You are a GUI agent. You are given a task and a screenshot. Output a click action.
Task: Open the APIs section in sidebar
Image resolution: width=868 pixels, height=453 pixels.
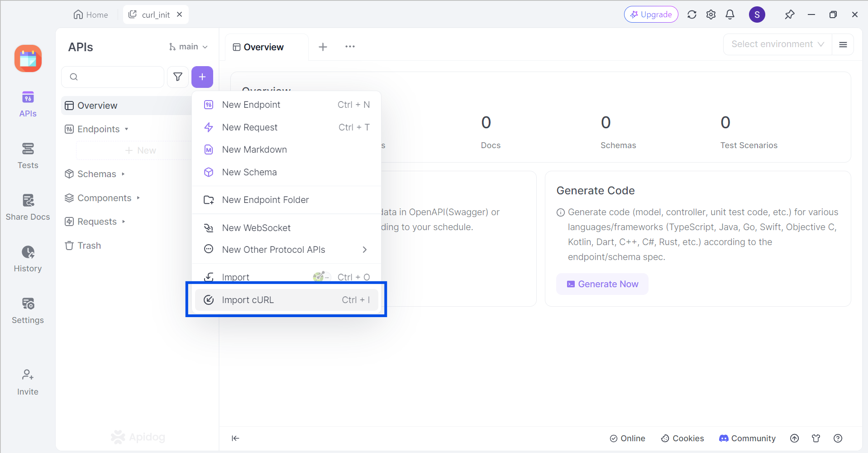pos(28,104)
